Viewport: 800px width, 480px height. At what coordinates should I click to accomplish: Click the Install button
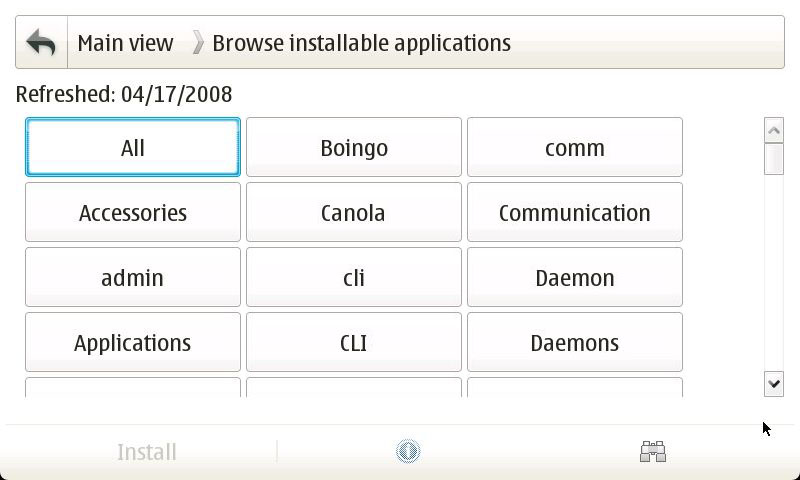147,452
